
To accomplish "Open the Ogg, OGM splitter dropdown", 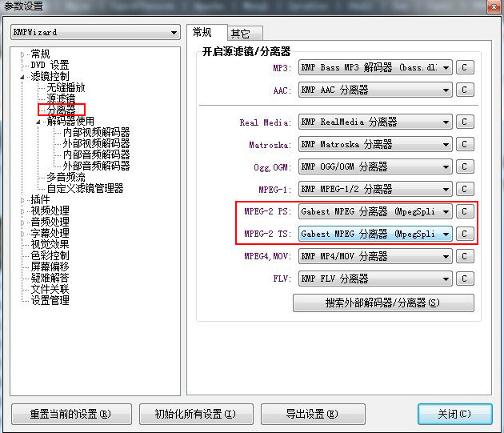I will (375, 166).
